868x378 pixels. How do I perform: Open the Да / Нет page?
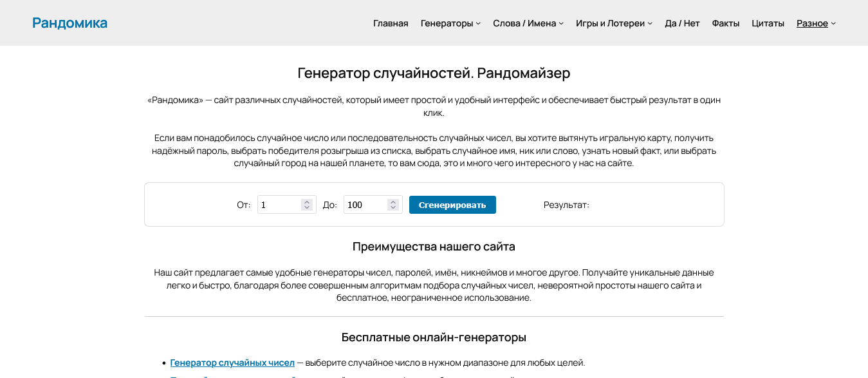(x=682, y=23)
